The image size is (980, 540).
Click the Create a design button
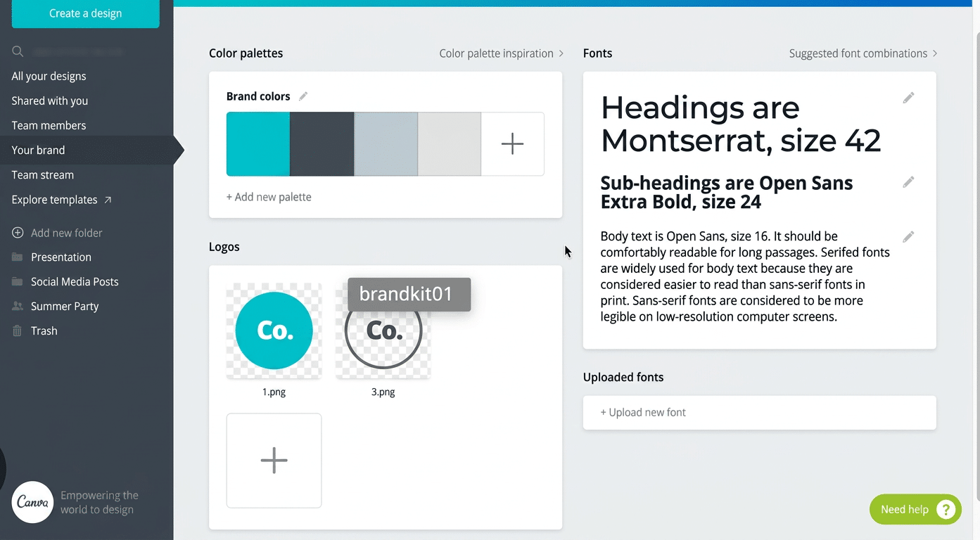click(x=85, y=13)
